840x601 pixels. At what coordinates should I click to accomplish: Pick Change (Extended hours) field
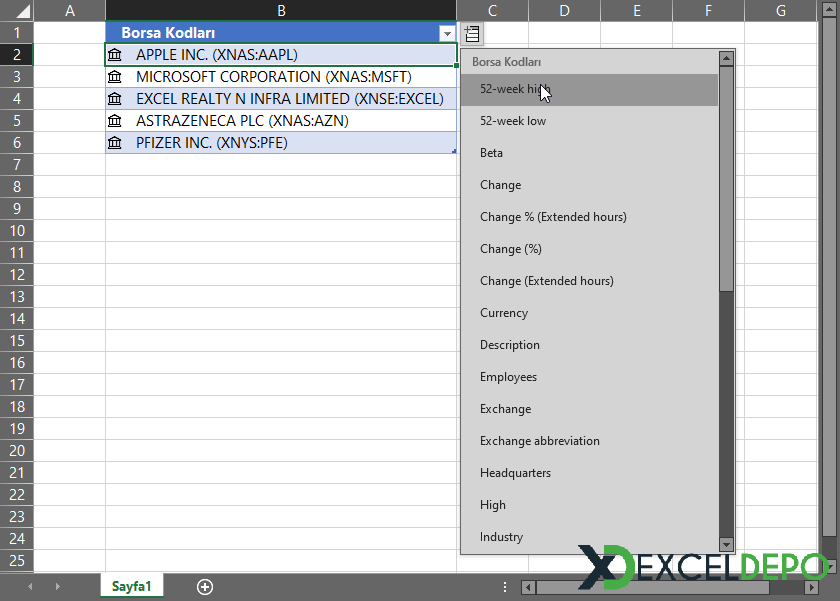[x=589, y=281]
